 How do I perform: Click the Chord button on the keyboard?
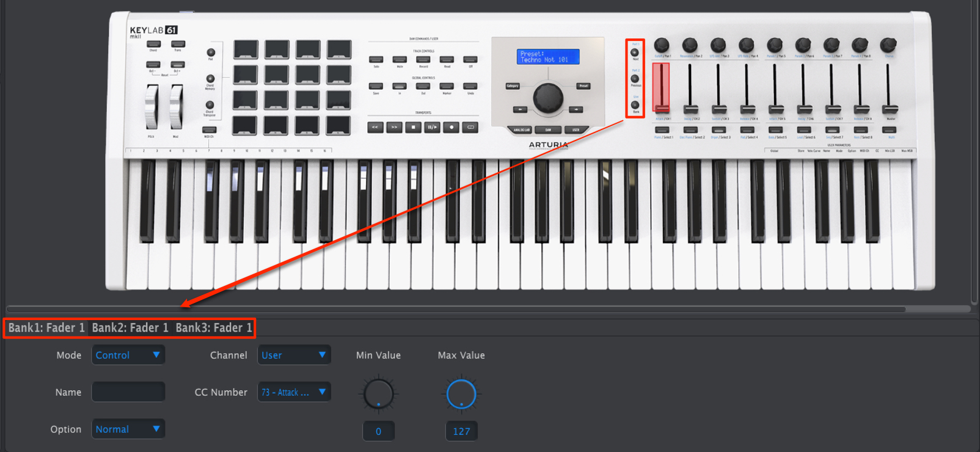pos(153,44)
